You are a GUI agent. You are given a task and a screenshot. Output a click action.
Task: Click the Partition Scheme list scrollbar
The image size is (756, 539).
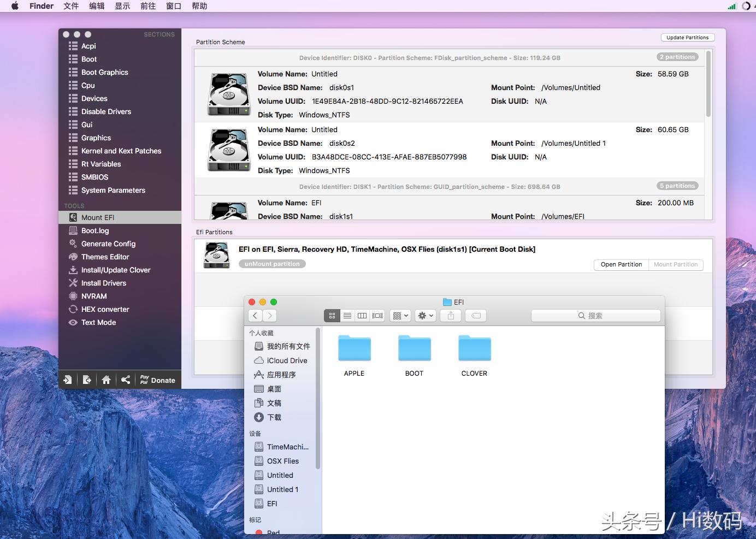tap(708, 84)
